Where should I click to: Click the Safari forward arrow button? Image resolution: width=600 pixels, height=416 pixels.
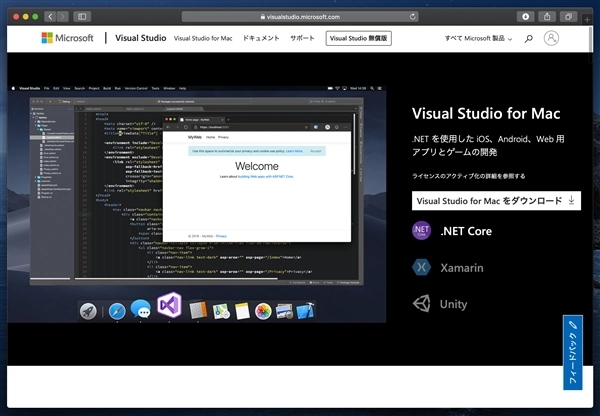coord(62,16)
